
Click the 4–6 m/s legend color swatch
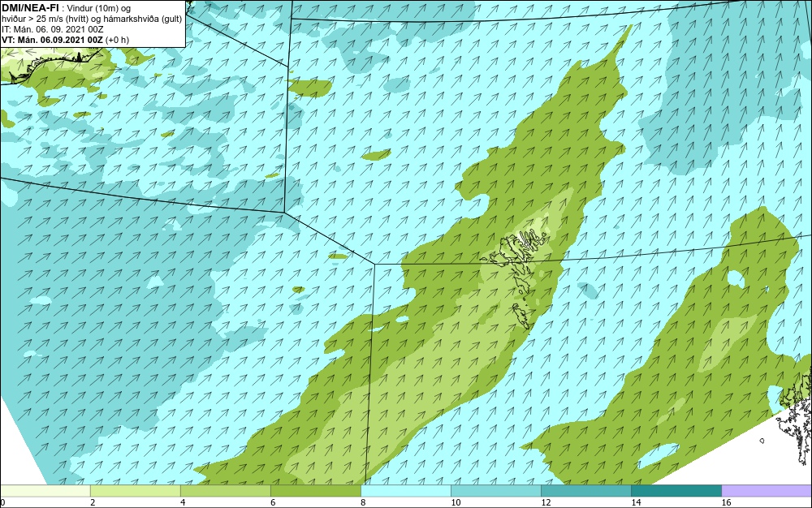pyautogui.click(x=226, y=490)
